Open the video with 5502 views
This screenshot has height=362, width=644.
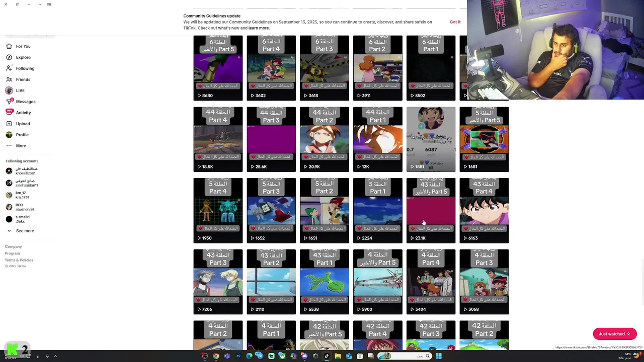coord(431,68)
